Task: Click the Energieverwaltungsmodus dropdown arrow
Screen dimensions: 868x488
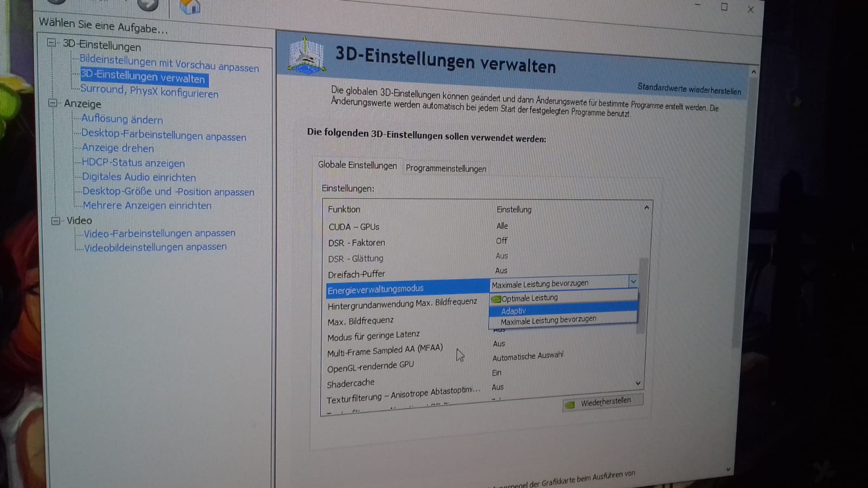Action: [633, 281]
